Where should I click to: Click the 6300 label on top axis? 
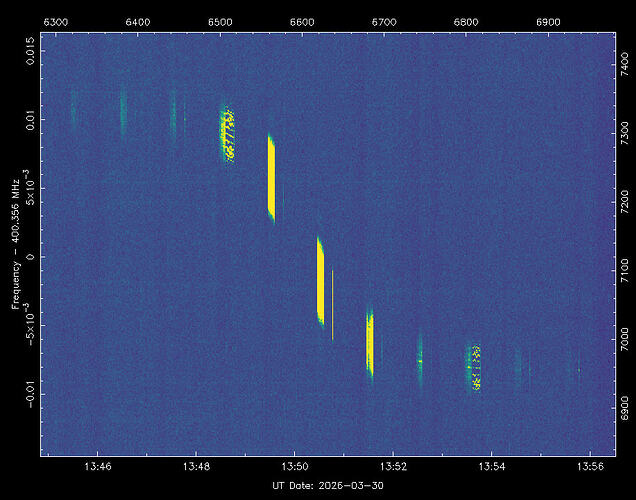click(57, 21)
